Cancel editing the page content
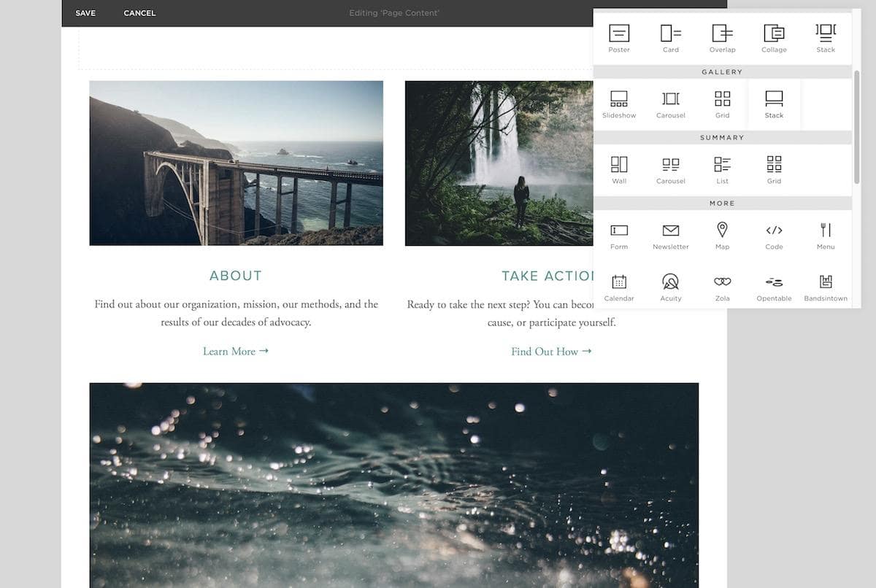 tap(139, 12)
